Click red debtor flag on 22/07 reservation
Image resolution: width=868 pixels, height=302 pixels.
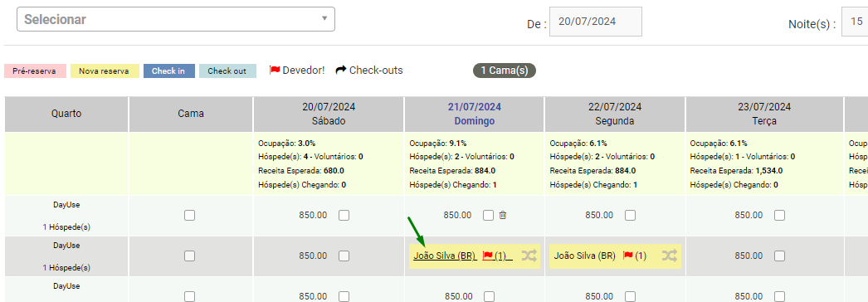pos(628,256)
